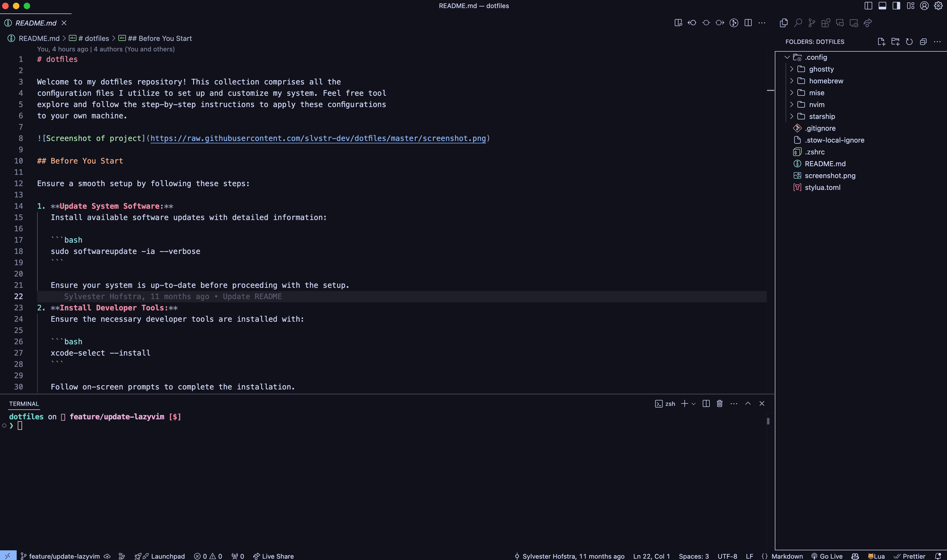Kill the terminal with trash icon

click(x=720, y=404)
